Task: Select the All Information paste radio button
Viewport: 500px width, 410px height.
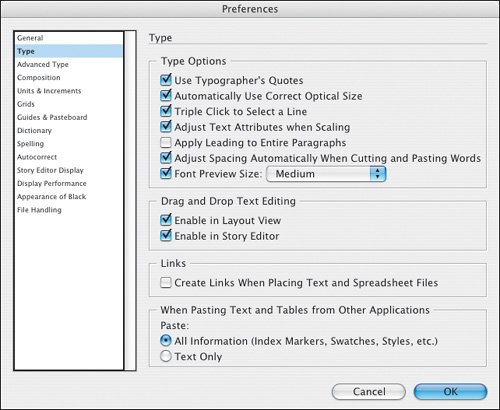Action: point(166,341)
